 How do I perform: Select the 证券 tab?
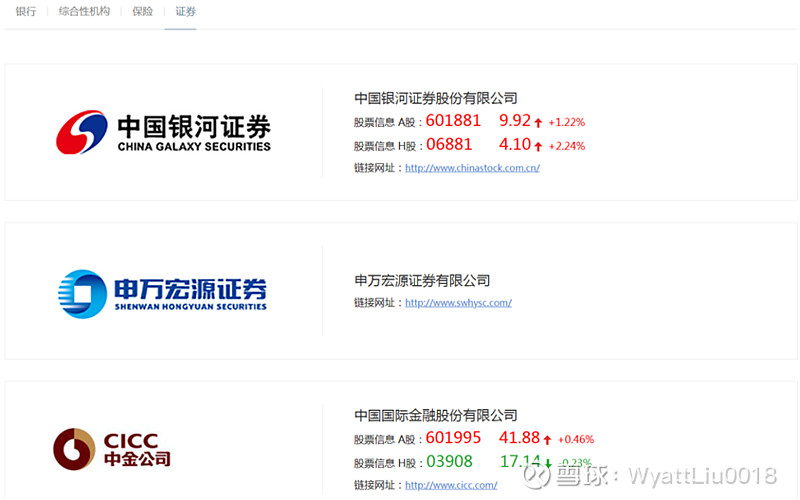tap(185, 11)
